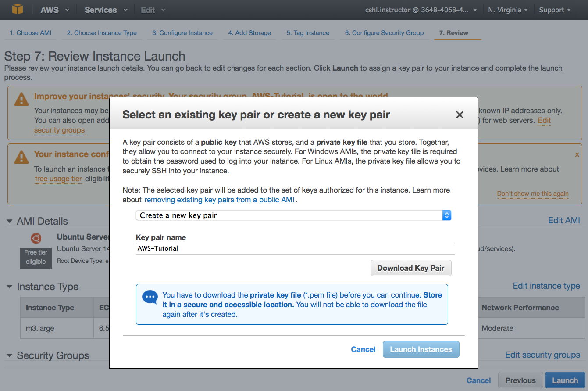Dismiss the second warning with the orange x
The height and width of the screenshot is (391, 588).
(577, 154)
